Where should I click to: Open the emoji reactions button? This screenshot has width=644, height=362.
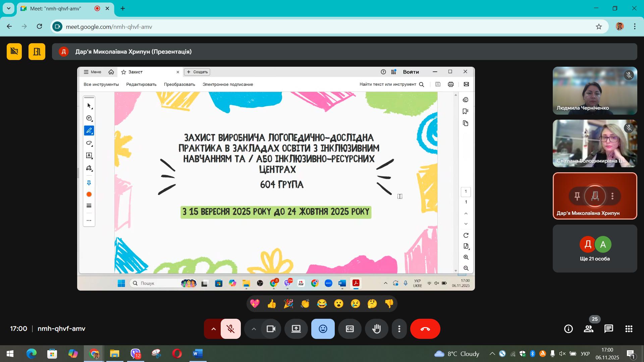coord(323,329)
